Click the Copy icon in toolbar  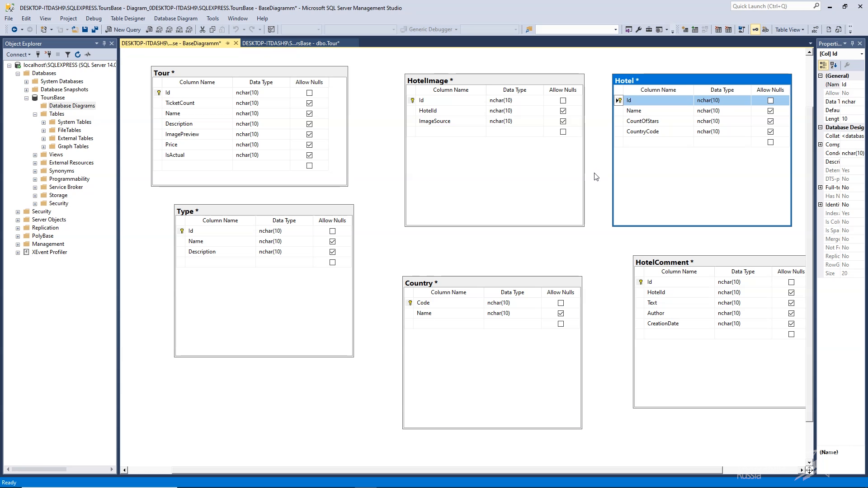[212, 29]
